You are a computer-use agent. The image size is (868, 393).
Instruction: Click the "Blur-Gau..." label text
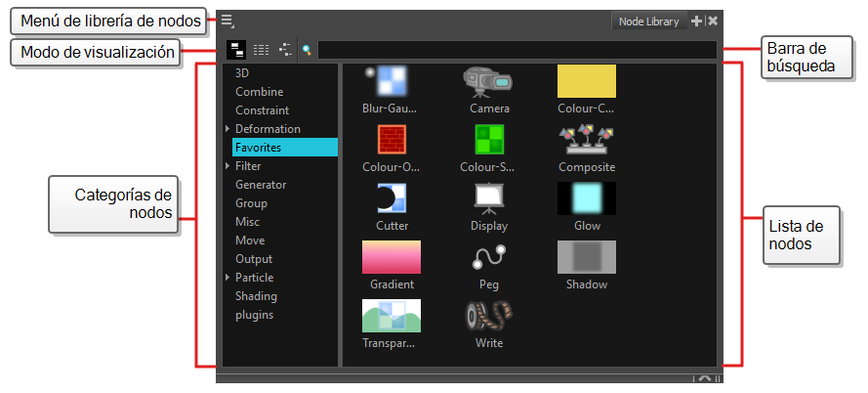[x=390, y=109]
